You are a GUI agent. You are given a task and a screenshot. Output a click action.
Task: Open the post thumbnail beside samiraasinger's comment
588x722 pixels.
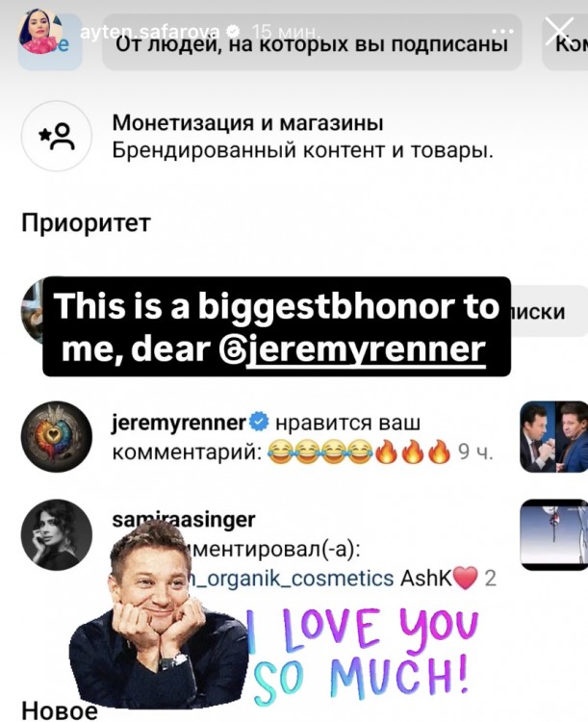point(554,534)
